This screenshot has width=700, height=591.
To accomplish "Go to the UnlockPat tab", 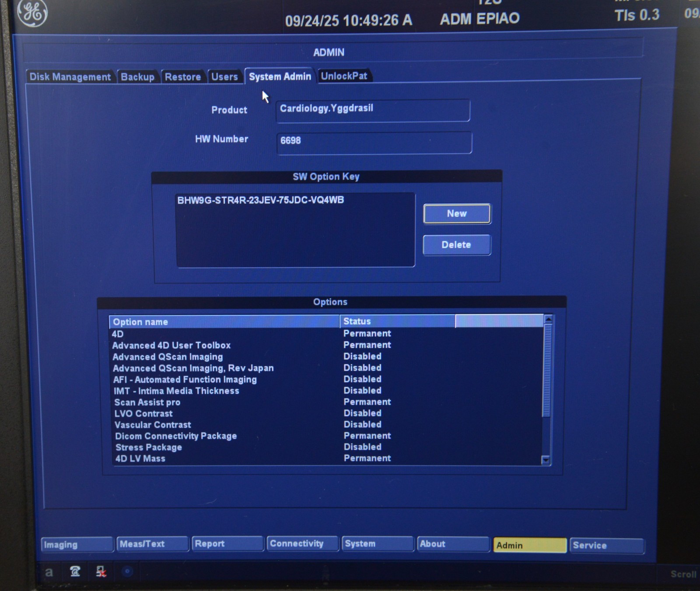I will coord(344,76).
